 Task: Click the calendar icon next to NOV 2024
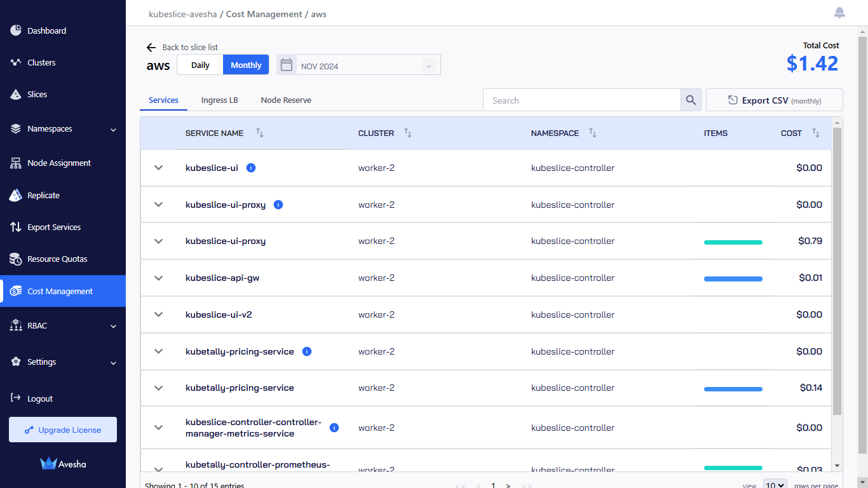coord(287,65)
